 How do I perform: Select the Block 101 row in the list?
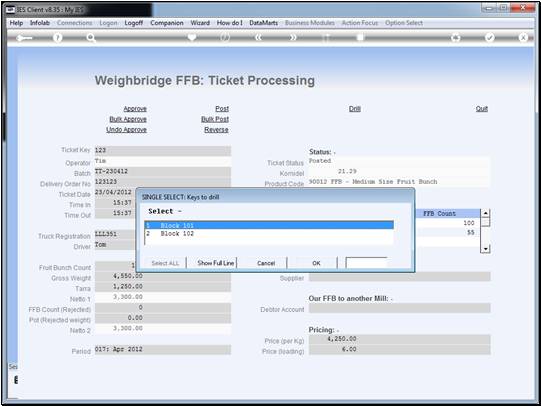269,225
